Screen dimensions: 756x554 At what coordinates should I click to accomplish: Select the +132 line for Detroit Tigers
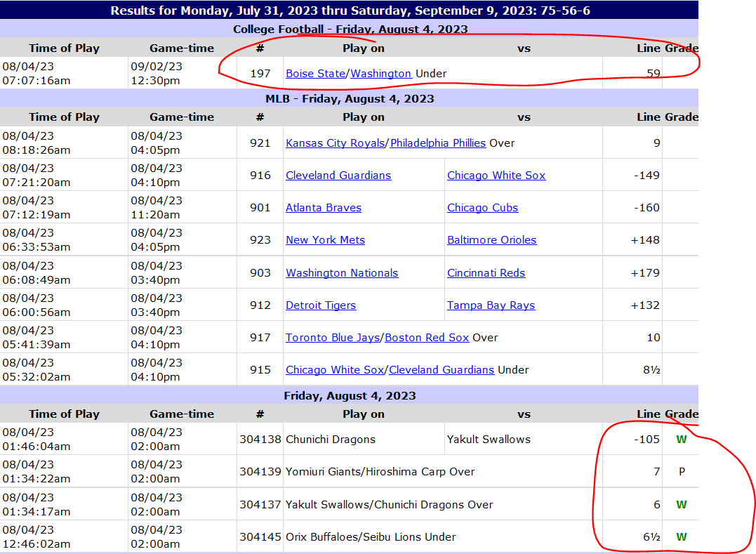coord(645,305)
